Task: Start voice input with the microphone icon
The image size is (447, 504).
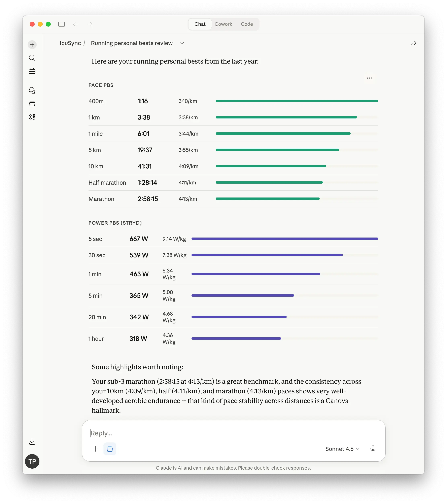Action: (x=373, y=449)
